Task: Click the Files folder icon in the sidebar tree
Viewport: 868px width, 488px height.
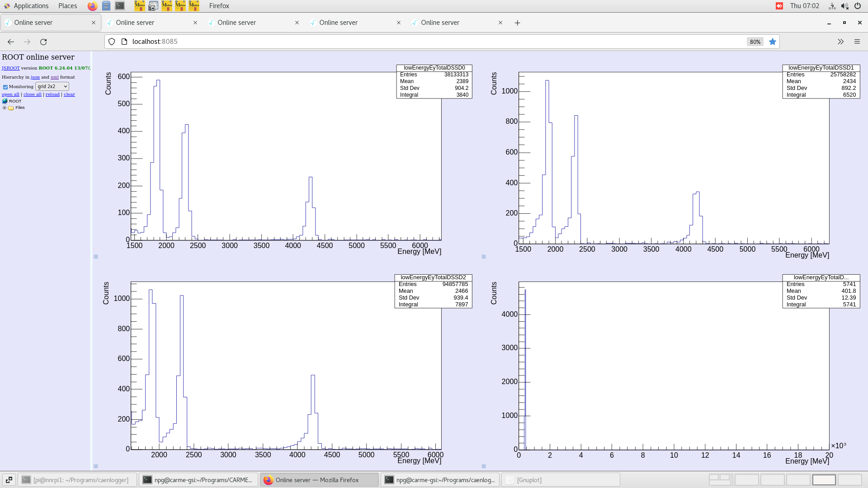Action: coord(10,108)
